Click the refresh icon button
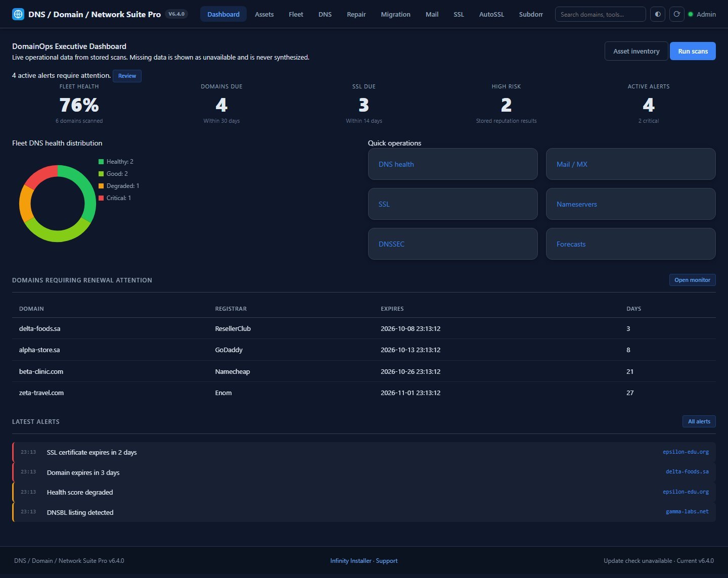The height and width of the screenshot is (578, 728). 677,14
